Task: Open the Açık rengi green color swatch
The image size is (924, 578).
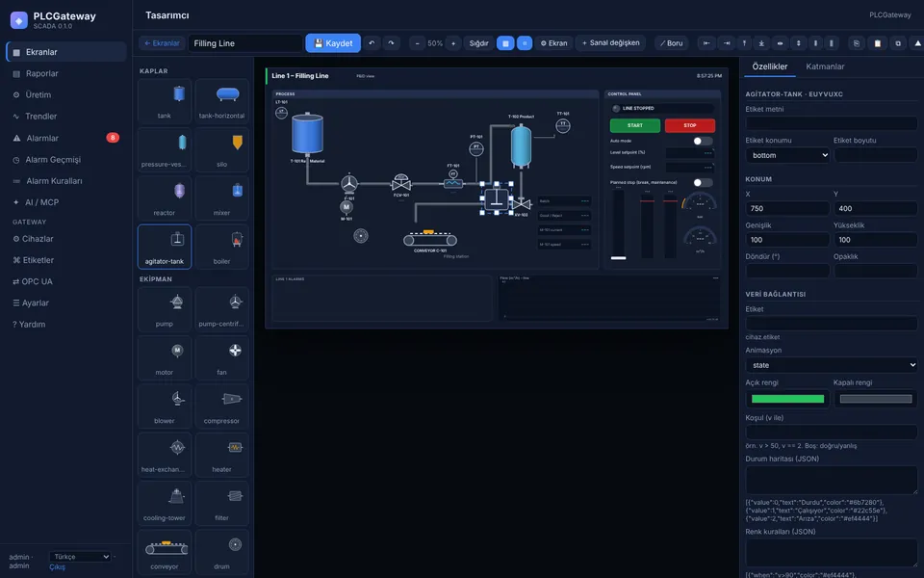Action: click(x=787, y=399)
